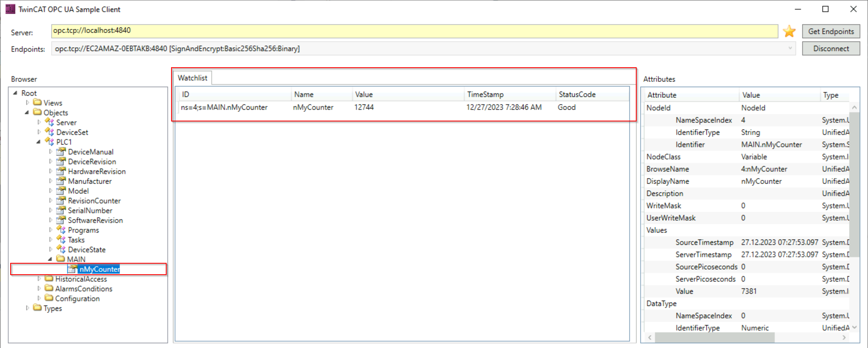Viewport: 868px width, 348px height.
Task: Click the BrowseName attribute row
Action: pos(747,169)
